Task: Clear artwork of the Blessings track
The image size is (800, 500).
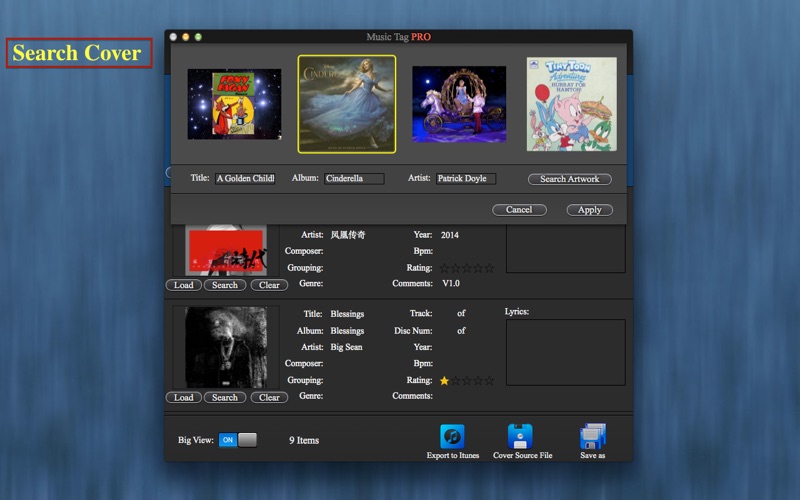Action: [269, 397]
